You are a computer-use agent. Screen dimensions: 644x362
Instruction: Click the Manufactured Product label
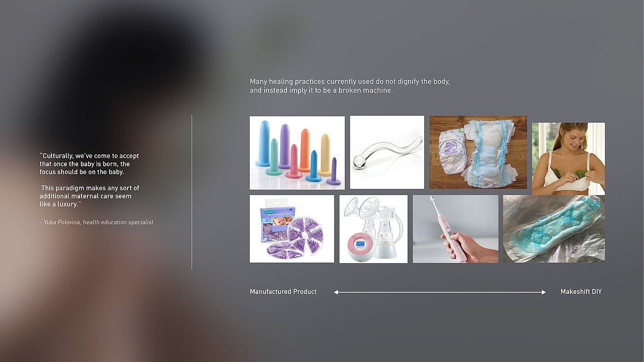click(x=283, y=292)
